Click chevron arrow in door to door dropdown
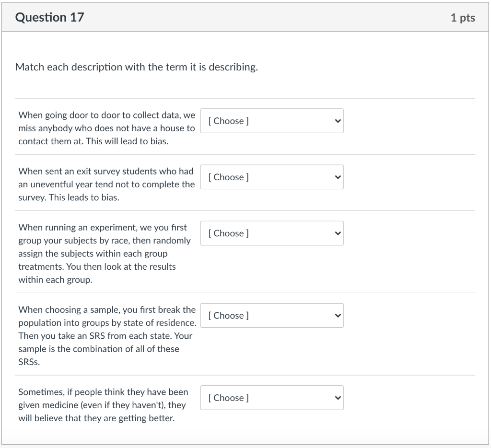 [x=338, y=121]
